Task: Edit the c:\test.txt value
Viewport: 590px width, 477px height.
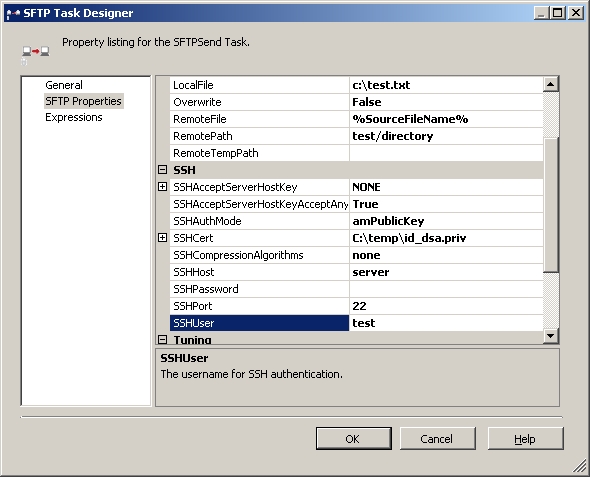Action: tap(446, 85)
